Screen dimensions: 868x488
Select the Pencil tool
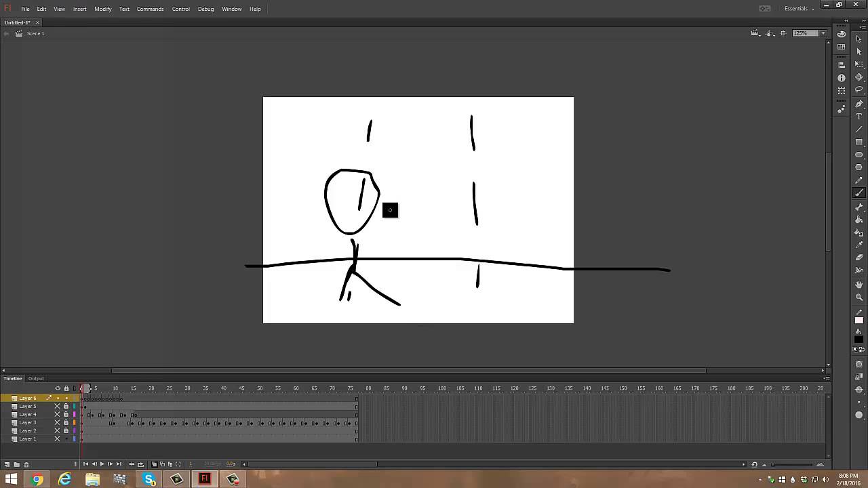tap(859, 180)
